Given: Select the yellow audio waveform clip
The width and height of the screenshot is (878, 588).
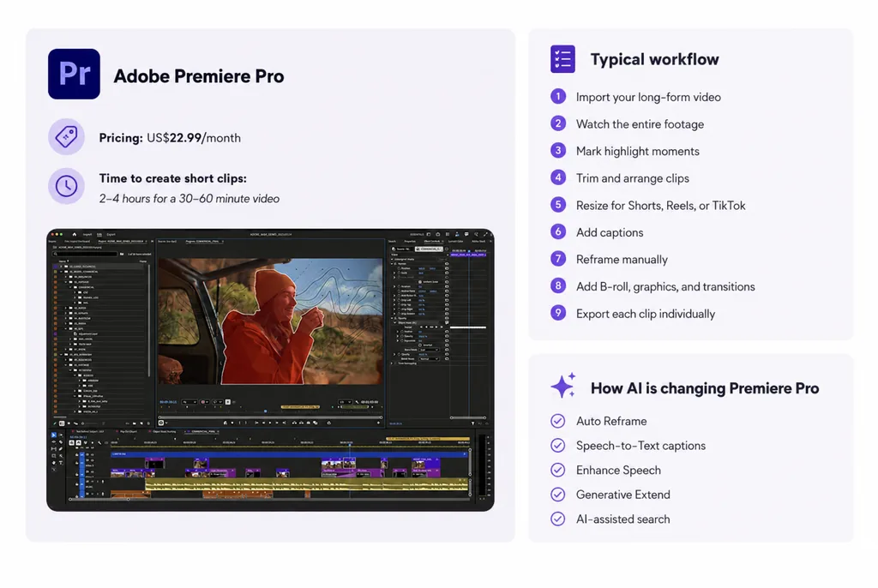Looking at the screenshot, I should tap(306, 483).
